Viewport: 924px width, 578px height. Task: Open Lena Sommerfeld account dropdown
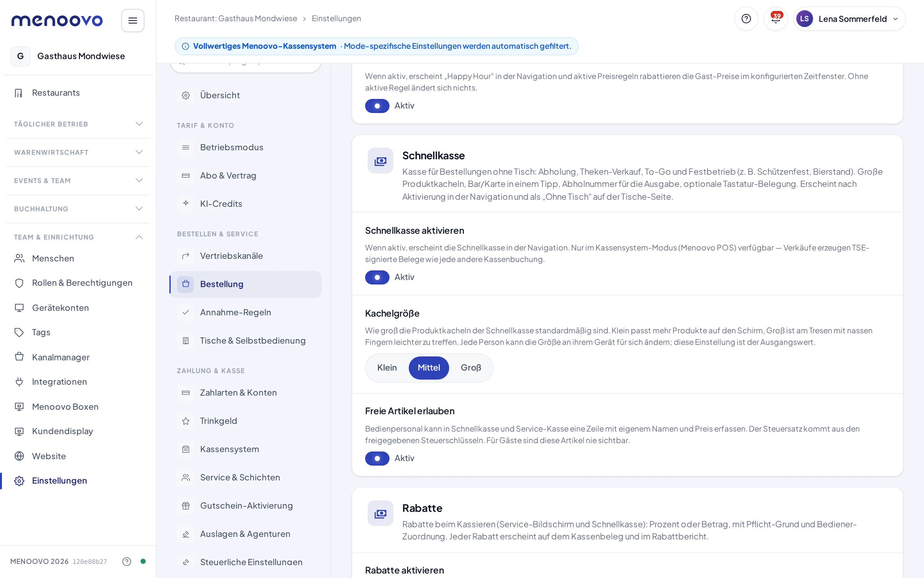[x=849, y=19]
